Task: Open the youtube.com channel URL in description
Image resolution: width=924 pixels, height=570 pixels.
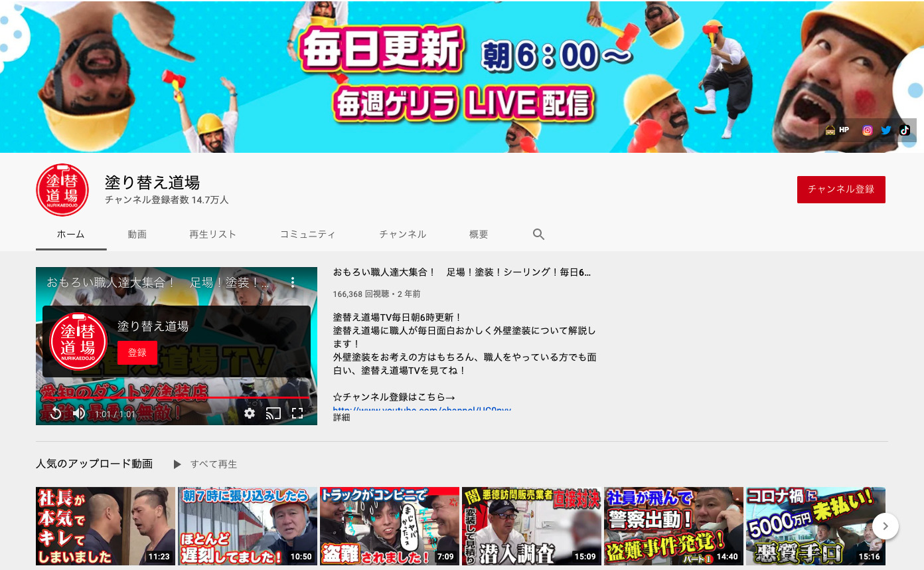Action: (x=422, y=409)
